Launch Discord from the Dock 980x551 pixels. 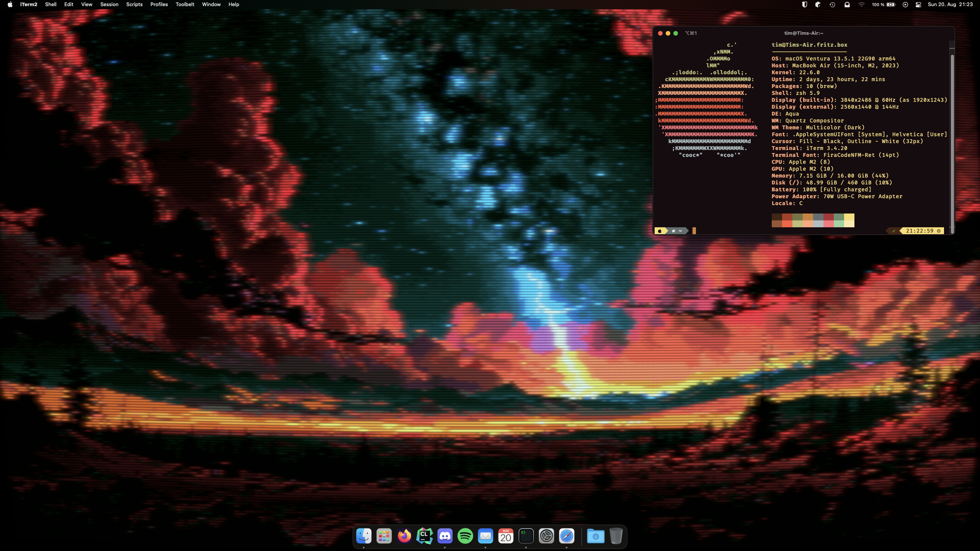pos(445,536)
